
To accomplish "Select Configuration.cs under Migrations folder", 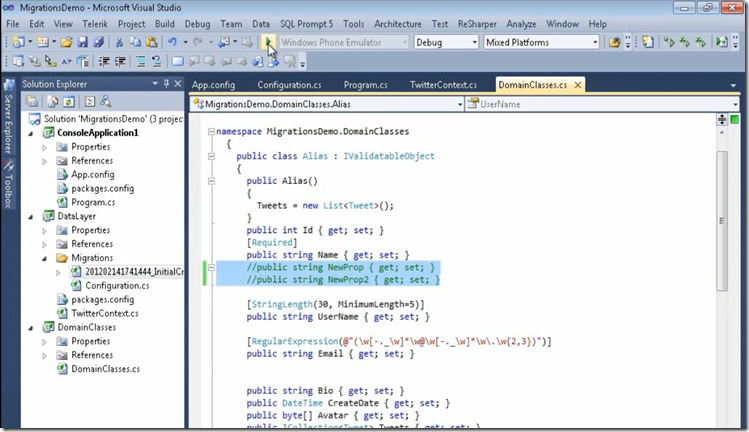I will click(x=117, y=285).
